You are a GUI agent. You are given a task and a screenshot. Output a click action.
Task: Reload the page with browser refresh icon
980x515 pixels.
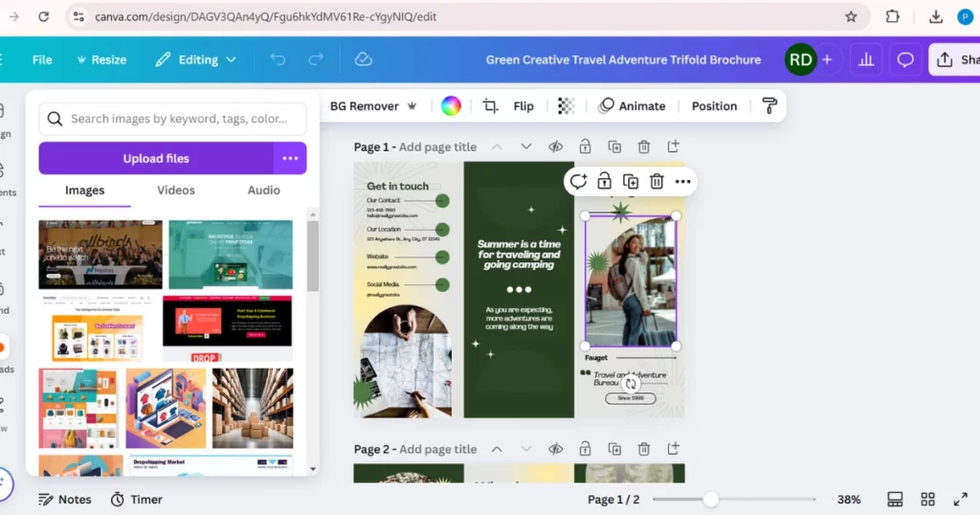pos(43,17)
